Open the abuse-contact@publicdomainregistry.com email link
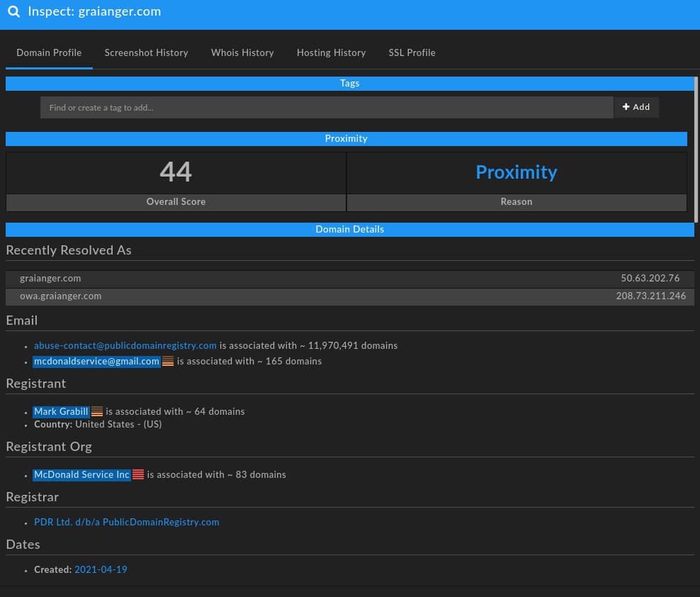Image resolution: width=700 pixels, height=597 pixels. pos(125,346)
